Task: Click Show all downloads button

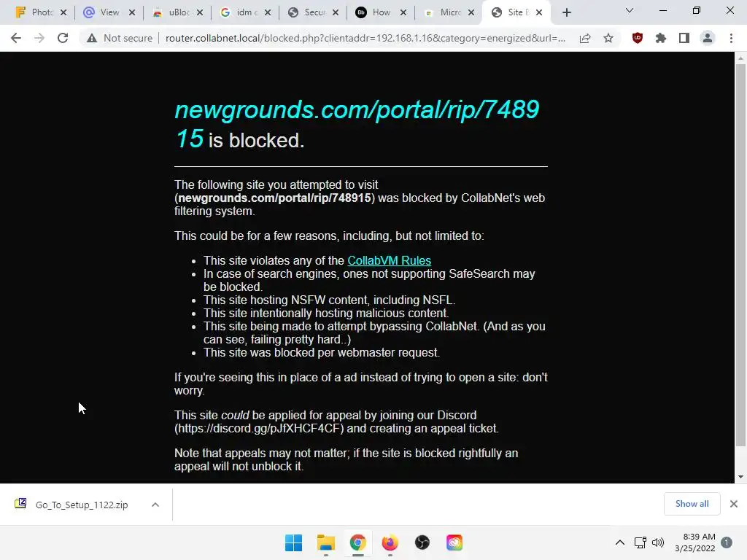Action: click(x=692, y=504)
